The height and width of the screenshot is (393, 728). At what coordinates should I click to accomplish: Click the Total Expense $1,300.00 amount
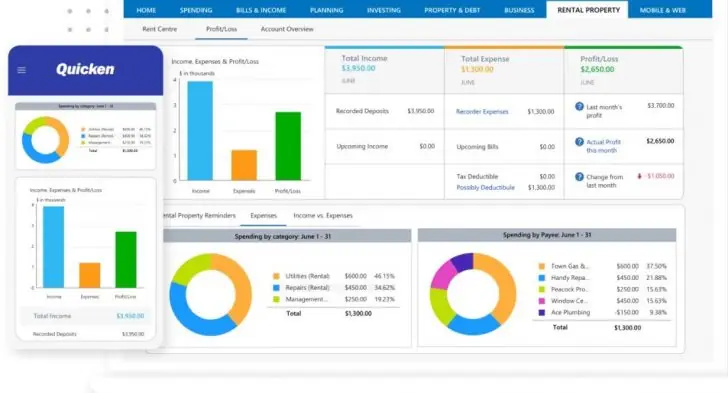[477, 69]
